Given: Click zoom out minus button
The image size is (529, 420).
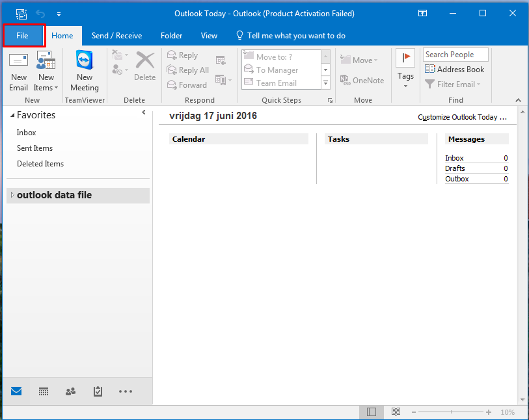Looking at the screenshot, I should [x=414, y=412].
